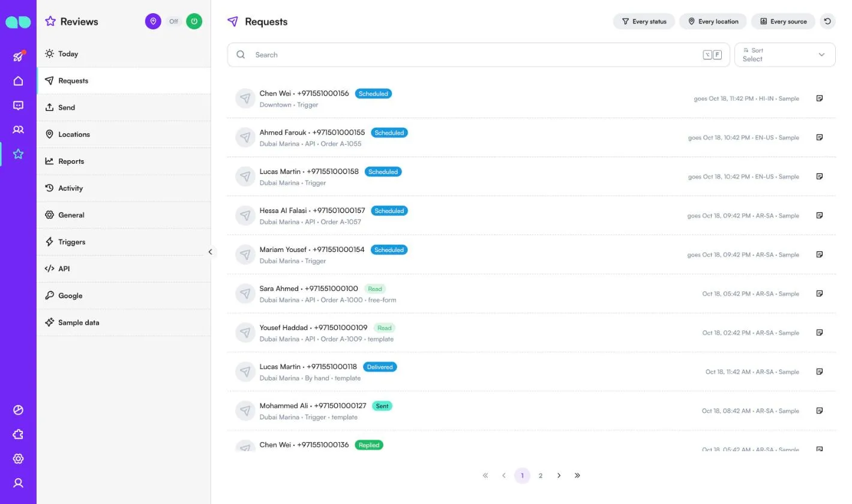Click page 1 in the pagination
This screenshot has width=852, height=504.
(522, 476)
